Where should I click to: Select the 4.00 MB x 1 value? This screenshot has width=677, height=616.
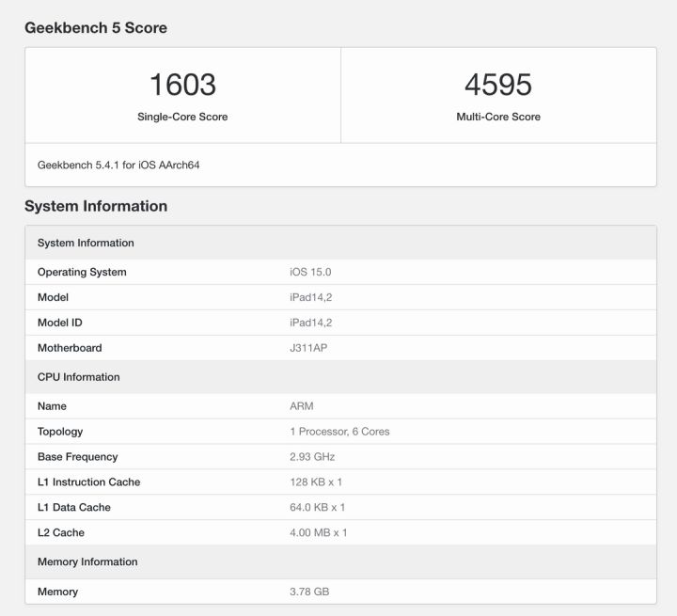pyautogui.click(x=318, y=532)
